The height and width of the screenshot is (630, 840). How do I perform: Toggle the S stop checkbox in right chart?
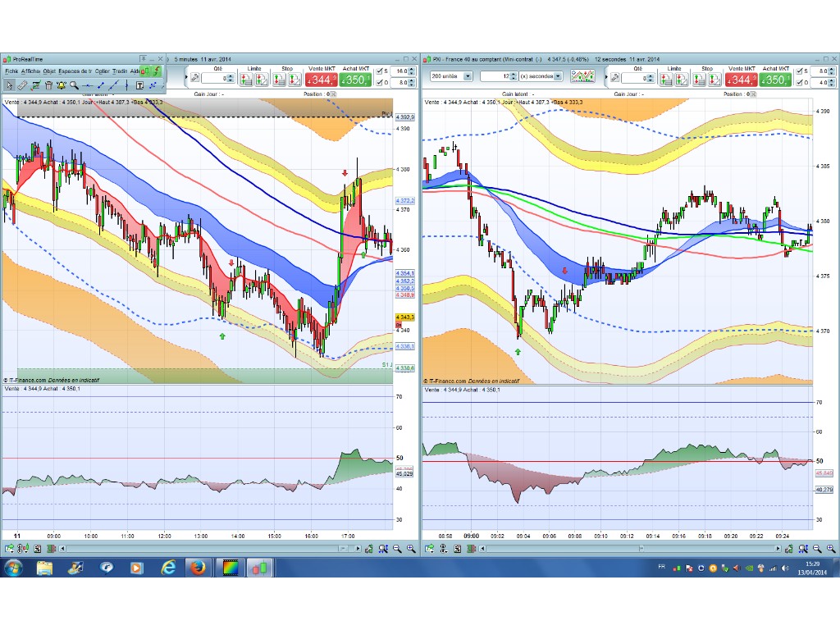(x=799, y=71)
